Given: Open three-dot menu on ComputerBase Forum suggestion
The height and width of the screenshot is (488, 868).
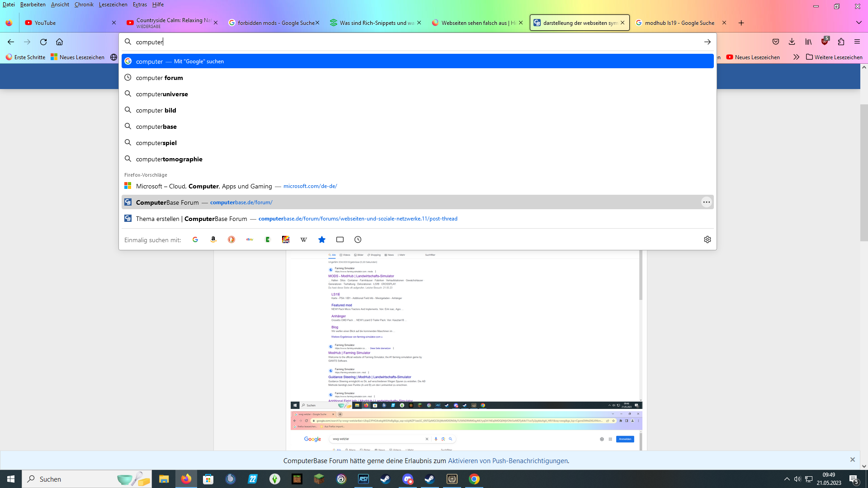Looking at the screenshot, I should click(x=707, y=202).
